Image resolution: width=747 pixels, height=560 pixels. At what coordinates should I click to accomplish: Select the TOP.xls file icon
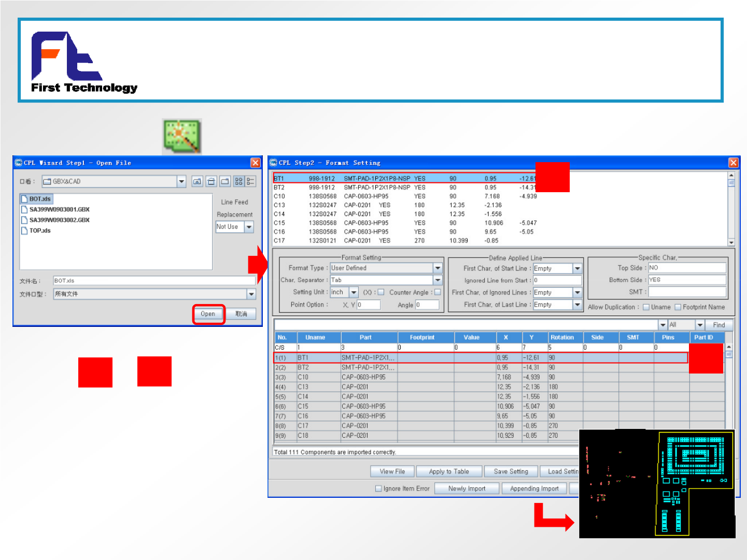point(24,231)
